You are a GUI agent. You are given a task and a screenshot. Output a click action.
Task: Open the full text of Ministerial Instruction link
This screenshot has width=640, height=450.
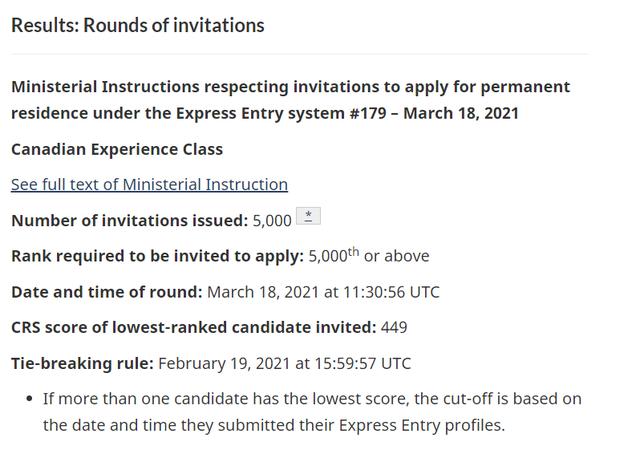tap(149, 184)
